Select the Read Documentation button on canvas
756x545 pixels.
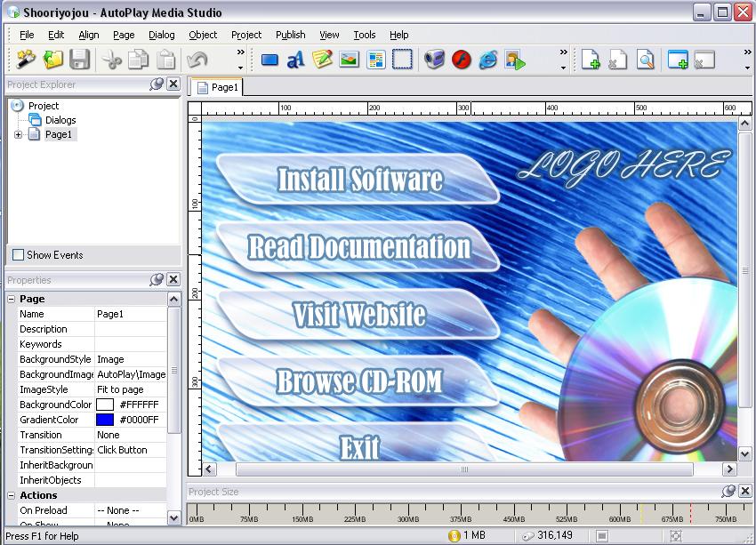point(358,246)
